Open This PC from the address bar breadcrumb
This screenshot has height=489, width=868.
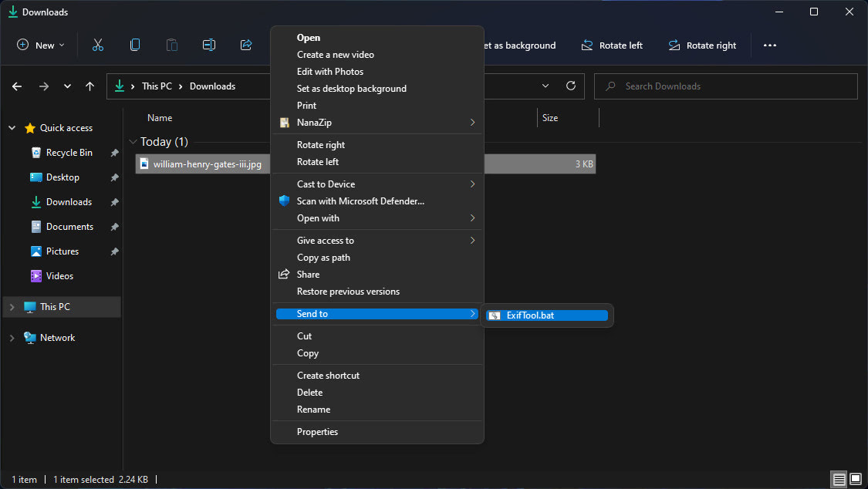click(x=157, y=86)
